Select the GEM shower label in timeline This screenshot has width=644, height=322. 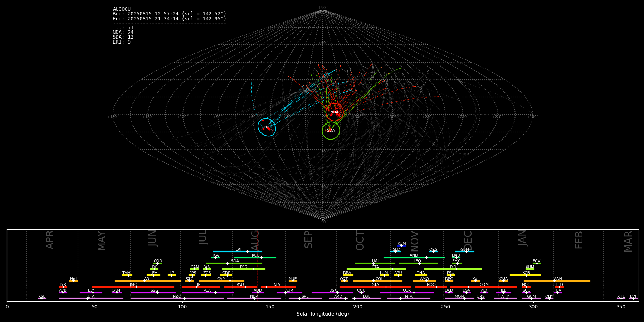pos(465,250)
